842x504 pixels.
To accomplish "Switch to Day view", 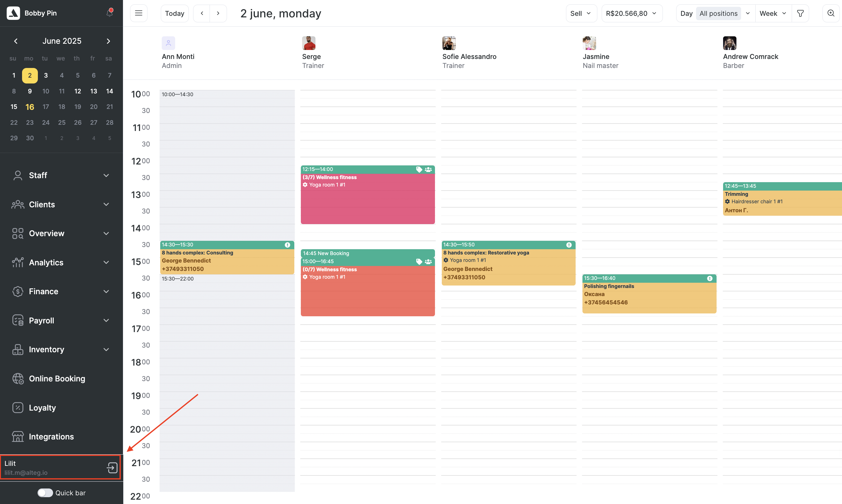I will [x=686, y=13].
